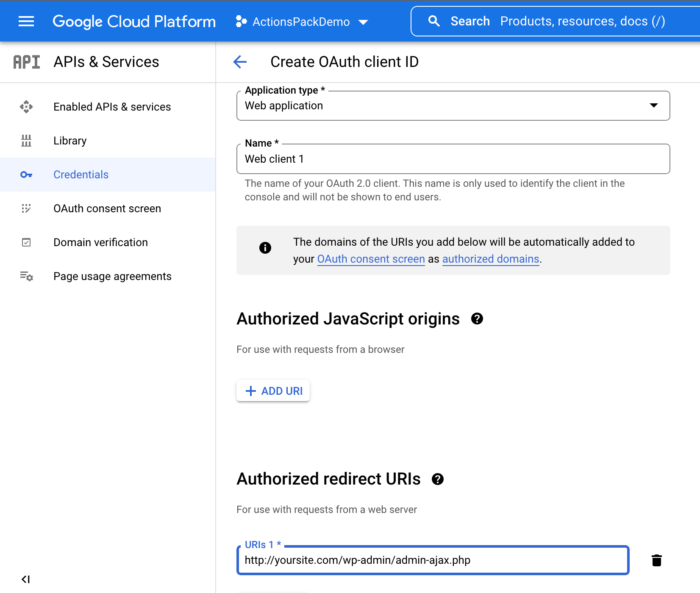Click the Create OAuth client ID title
Screen dimensions: 700x593
tap(344, 62)
